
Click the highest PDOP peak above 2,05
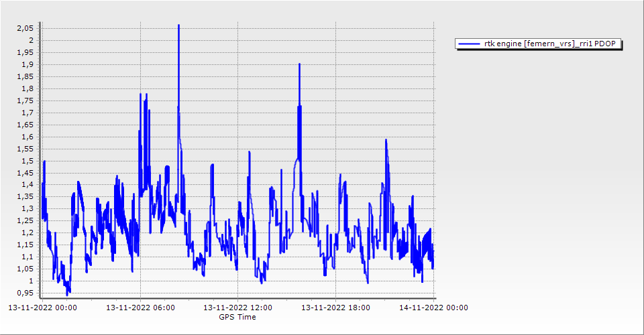point(178,25)
